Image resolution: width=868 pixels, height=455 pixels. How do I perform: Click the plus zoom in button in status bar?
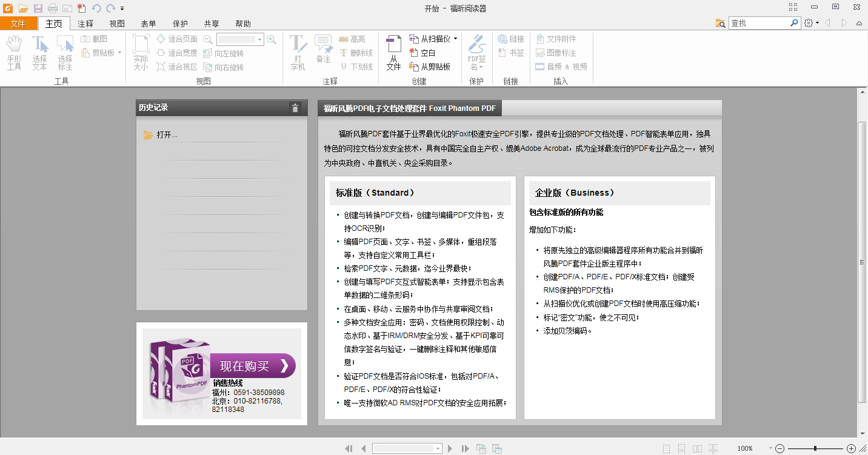[851, 448]
